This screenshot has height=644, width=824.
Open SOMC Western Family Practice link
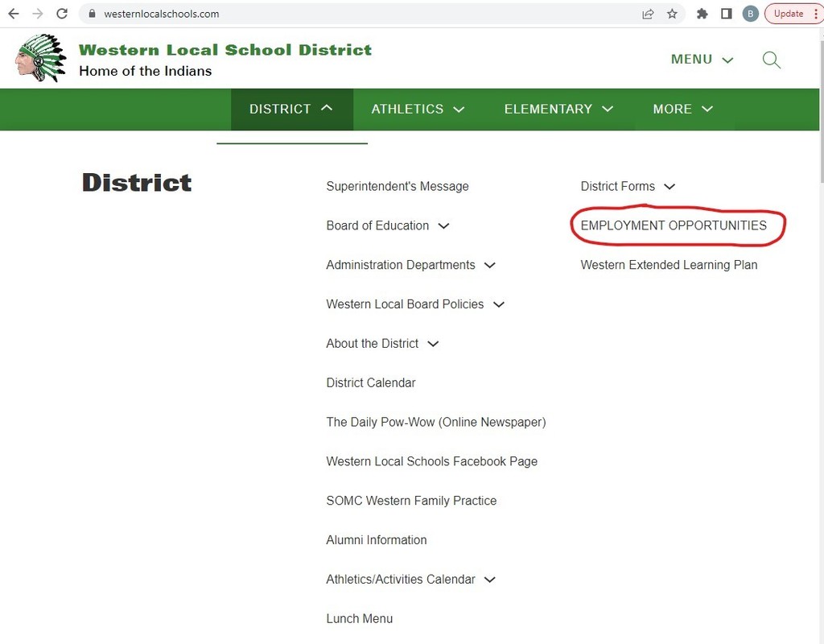[411, 501]
